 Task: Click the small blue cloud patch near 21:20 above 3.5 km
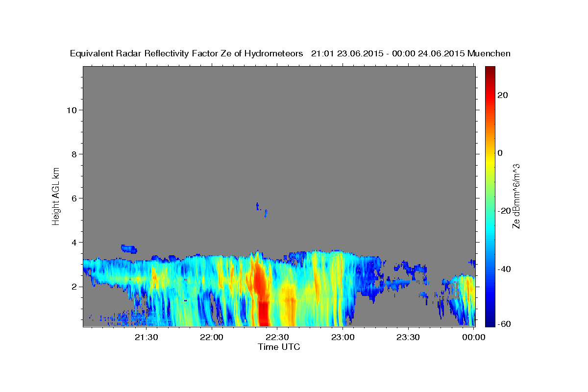(129, 248)
